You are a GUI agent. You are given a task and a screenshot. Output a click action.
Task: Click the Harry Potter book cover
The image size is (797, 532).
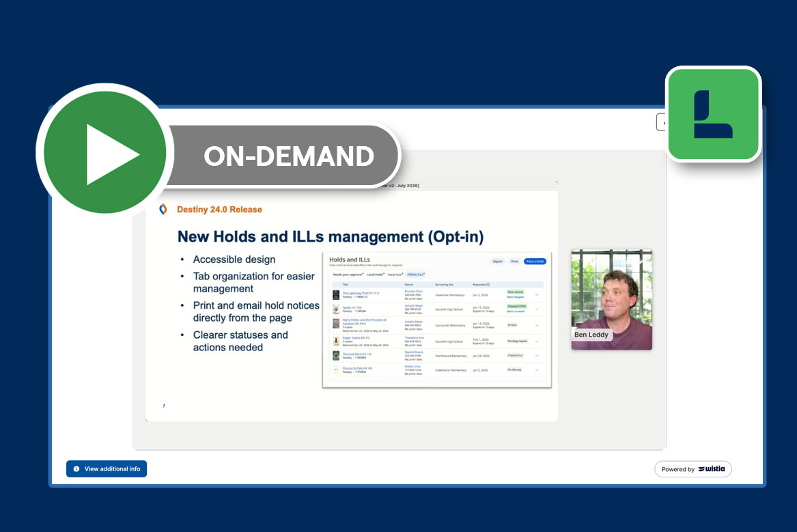click(x=336, y=324)
